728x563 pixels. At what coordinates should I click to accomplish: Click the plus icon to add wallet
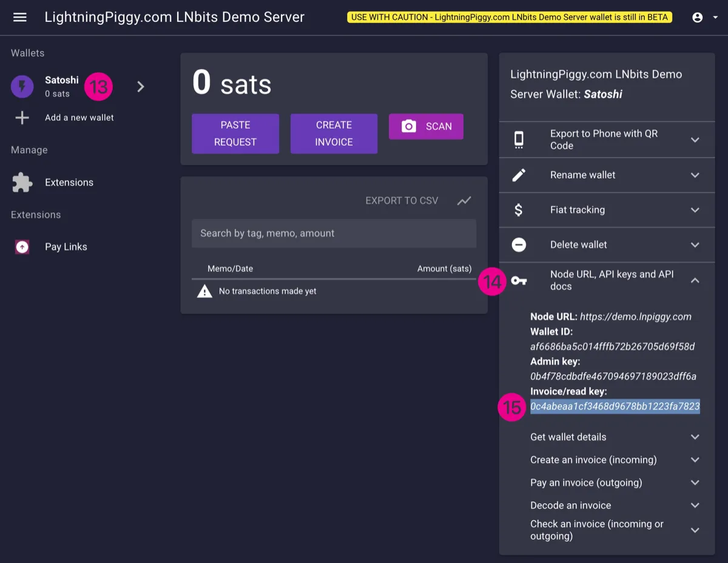coord(22,118)
